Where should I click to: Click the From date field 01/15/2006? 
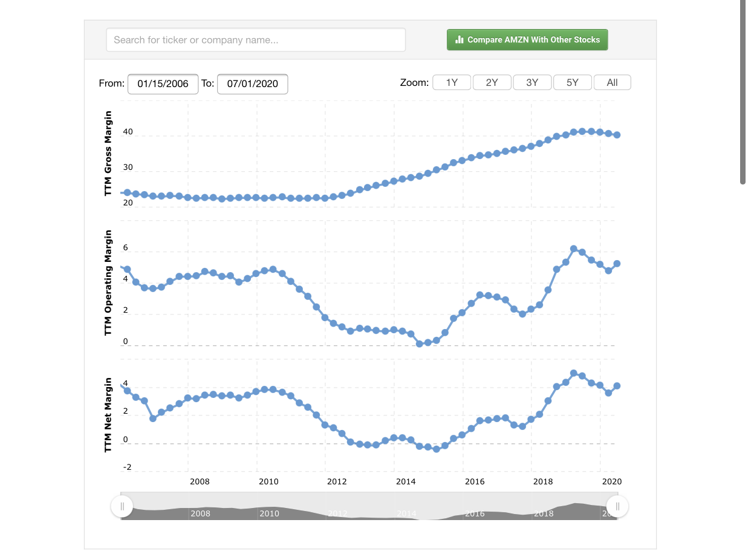(163, 83)
